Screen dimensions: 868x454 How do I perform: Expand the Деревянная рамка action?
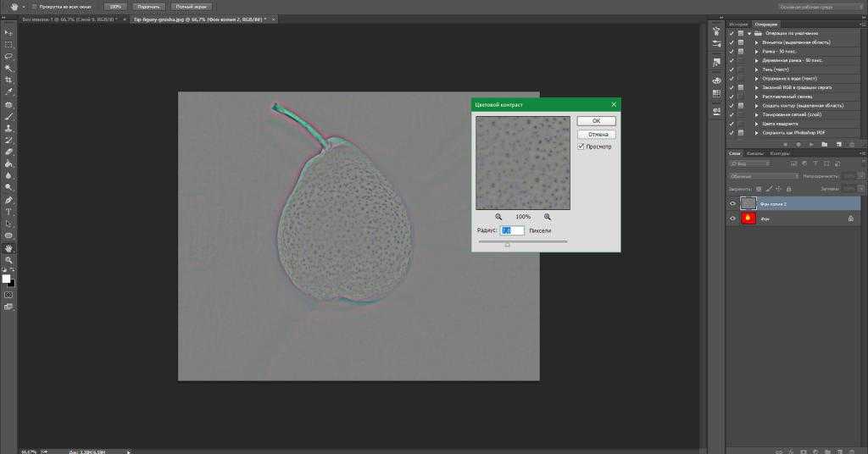pos(756,60)
